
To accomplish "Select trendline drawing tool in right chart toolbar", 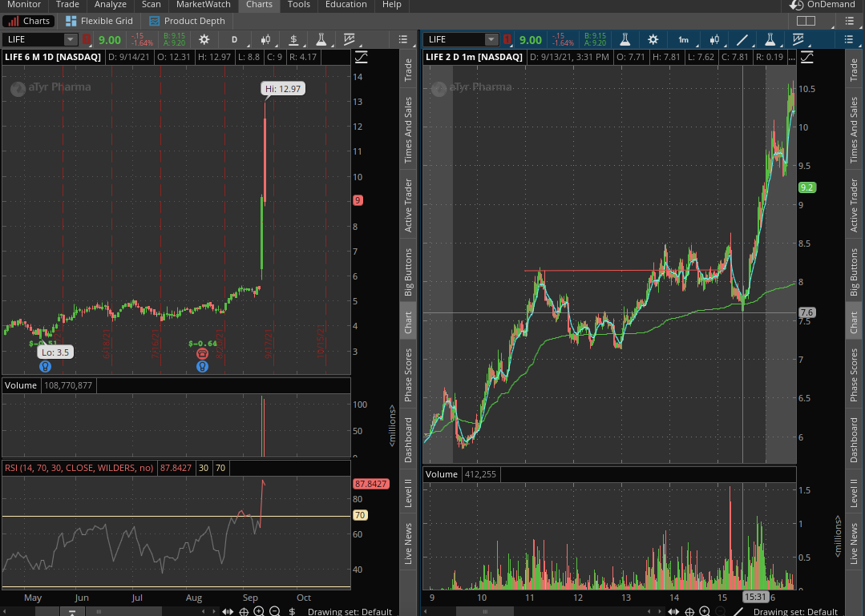I will point(742,40).
